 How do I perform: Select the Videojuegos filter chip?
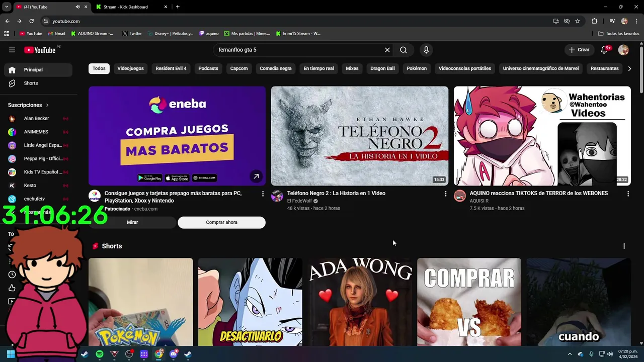[130, 68]
